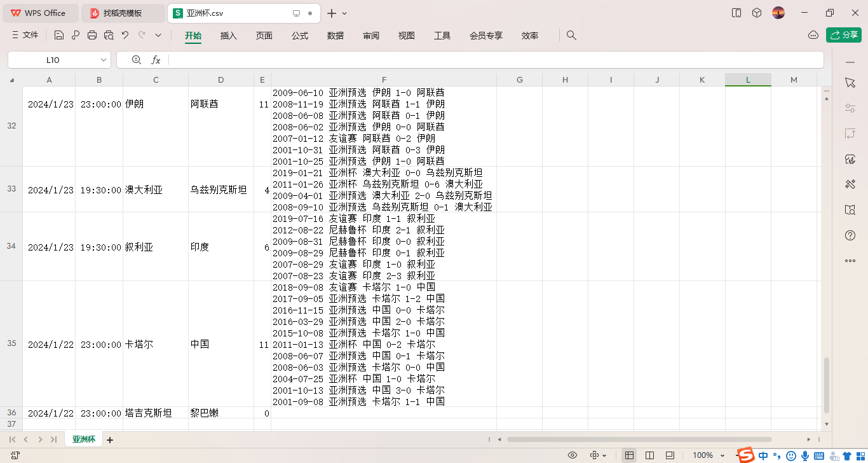Click the emoji smiley in IME bar
This screenshot has width=868, height=463.
(790, 455)
